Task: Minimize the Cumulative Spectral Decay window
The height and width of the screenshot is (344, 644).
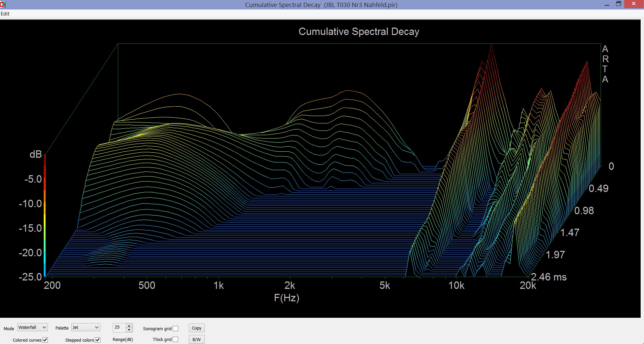Action: [x=607, y=5]
